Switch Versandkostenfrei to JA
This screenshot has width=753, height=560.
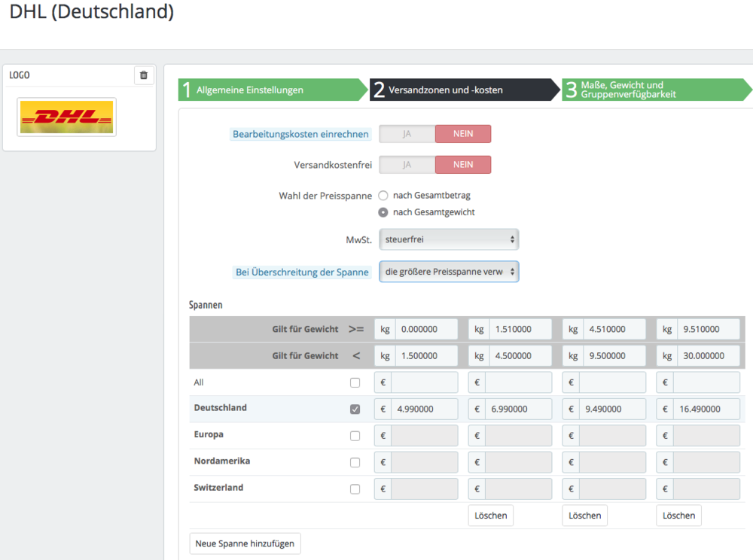pyautogui.click(x=407, y=165)
